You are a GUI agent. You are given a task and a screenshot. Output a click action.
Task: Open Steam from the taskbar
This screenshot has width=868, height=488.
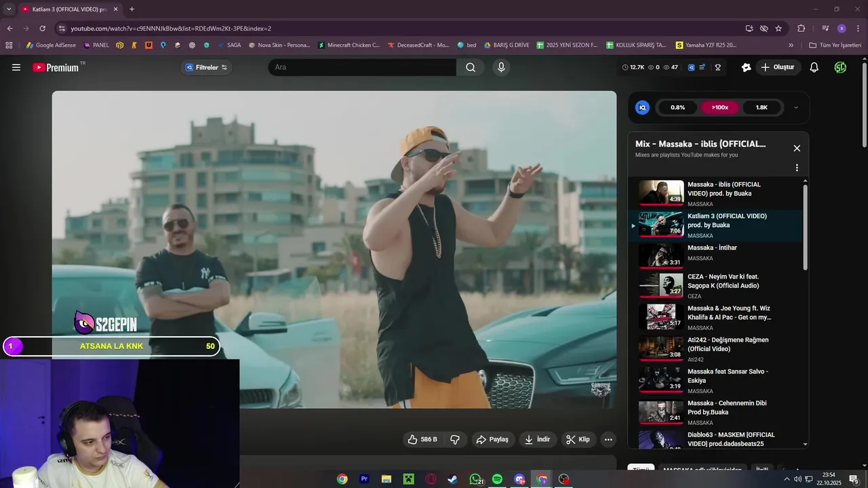pos(452,479)
